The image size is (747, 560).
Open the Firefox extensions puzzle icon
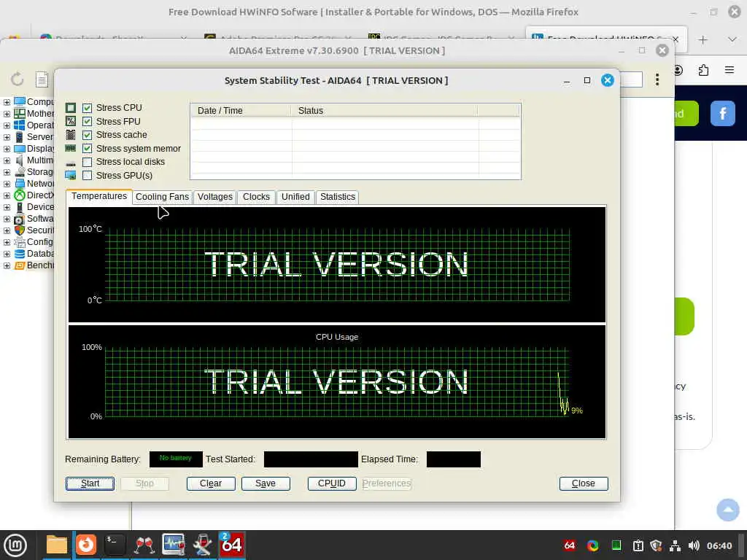point(703,70)
